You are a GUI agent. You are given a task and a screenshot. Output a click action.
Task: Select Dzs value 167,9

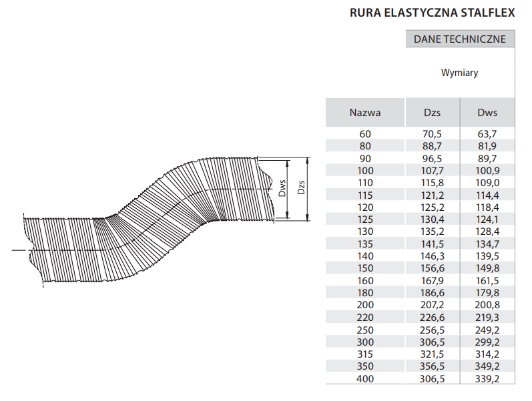[433, 281]
